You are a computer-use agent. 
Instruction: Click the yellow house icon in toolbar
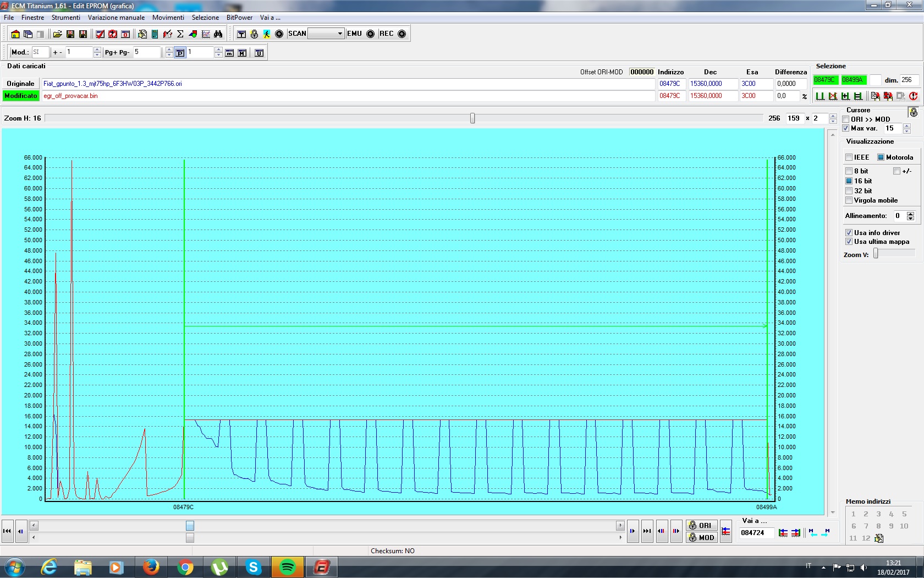click(x=15, y=34)
